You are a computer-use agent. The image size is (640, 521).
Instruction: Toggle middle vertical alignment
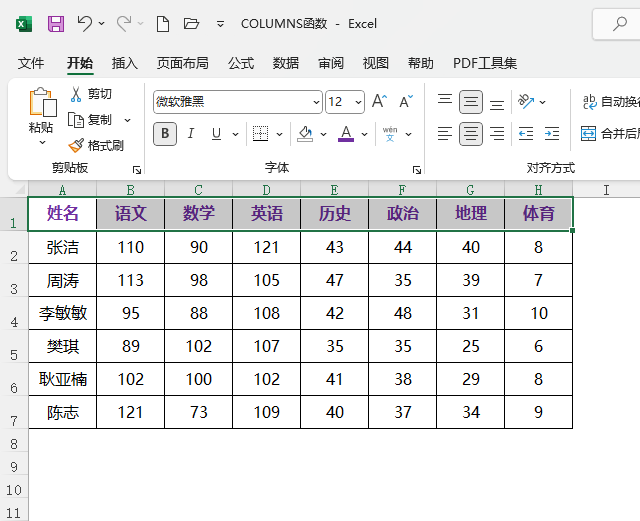(471, 102)
